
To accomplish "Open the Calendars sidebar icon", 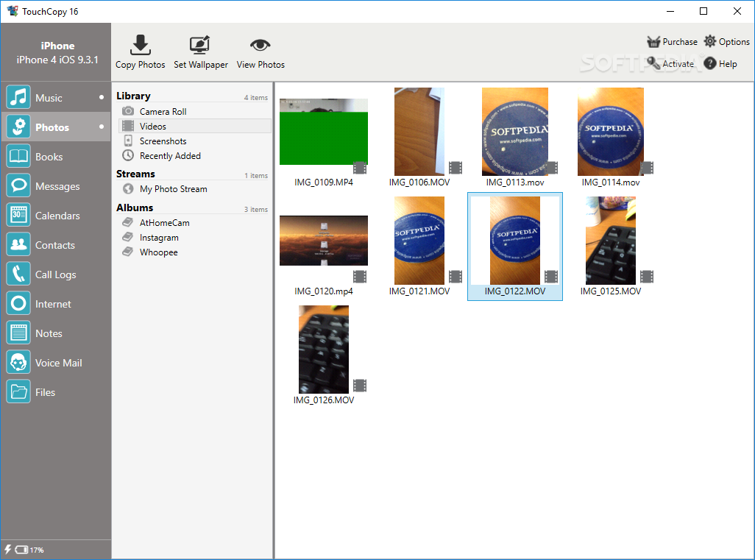I will point(18,215).
